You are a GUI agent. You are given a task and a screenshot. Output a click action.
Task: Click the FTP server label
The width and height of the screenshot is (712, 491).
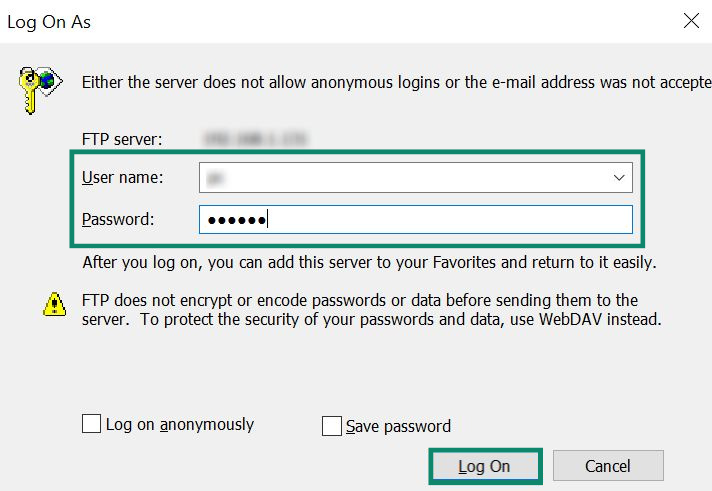coord(122,139)
